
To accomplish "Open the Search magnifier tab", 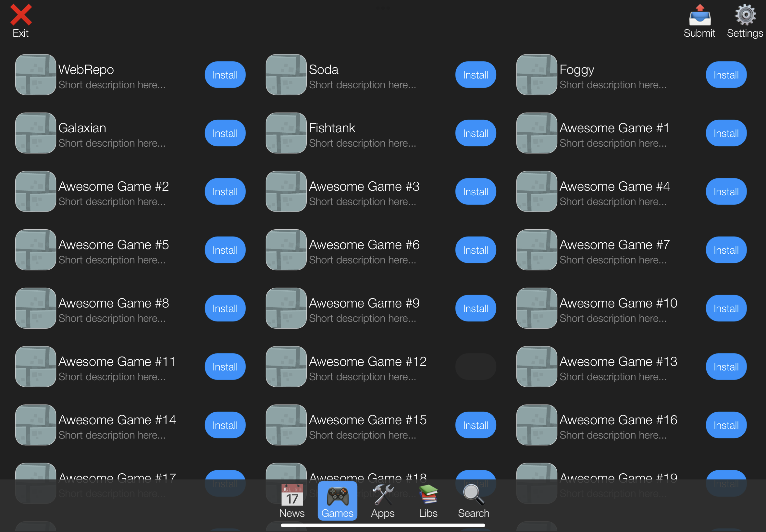I will [x=473, y=501].
